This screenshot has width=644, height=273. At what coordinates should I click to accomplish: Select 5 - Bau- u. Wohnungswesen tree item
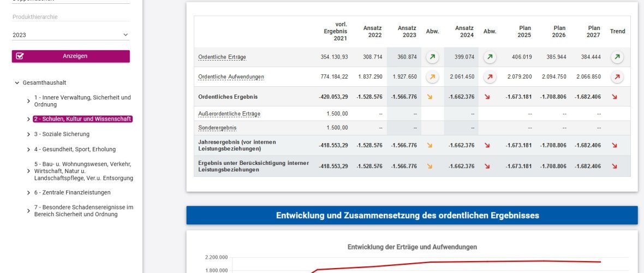(84, 171)
